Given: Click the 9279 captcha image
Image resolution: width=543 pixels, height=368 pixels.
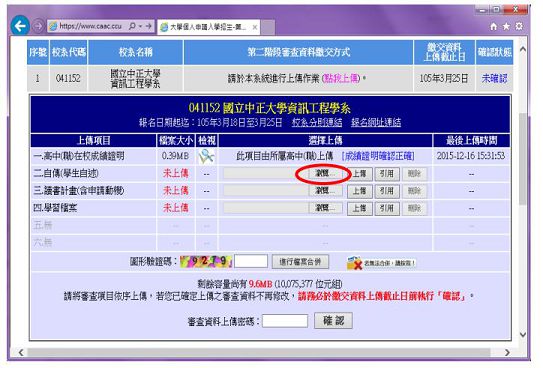Looking at the screenshot, I should pos(206,261).
